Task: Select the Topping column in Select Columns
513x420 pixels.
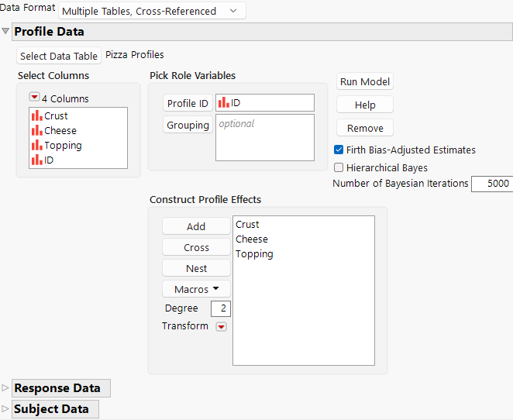Action: (x=62, y=145)
